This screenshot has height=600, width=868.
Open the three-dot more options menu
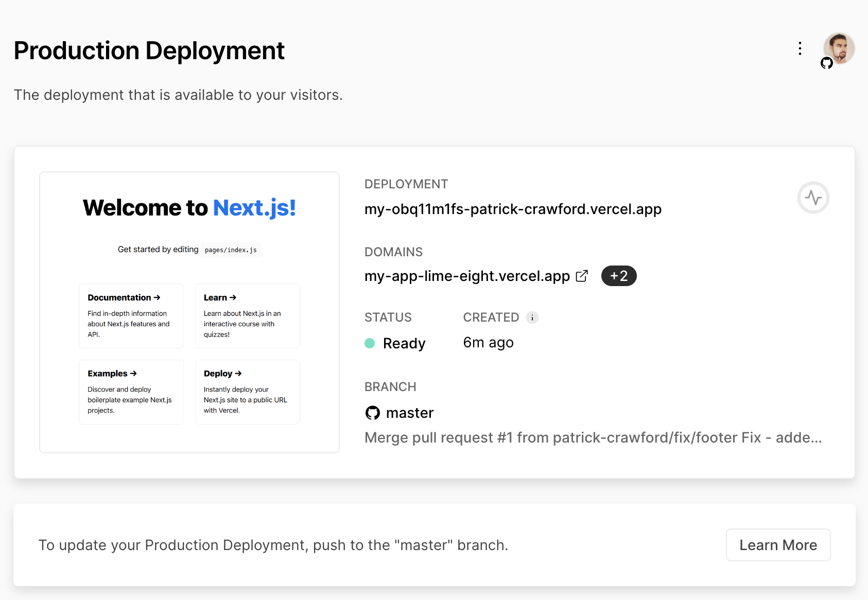[x=800, y=48]
